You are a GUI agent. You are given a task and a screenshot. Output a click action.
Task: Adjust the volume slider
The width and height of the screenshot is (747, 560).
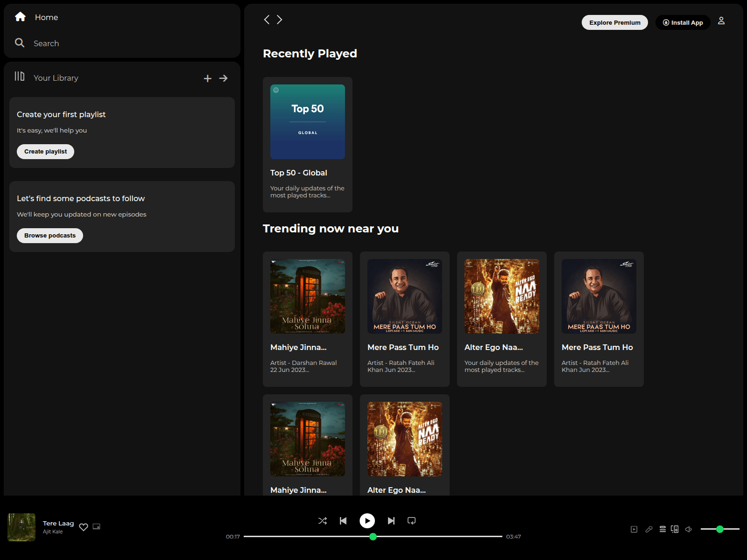click(x=720, y=529)
